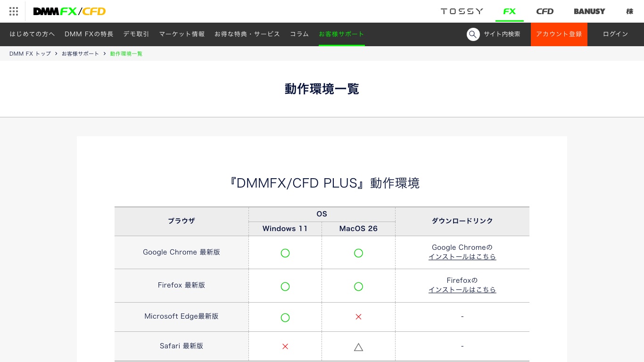This screenshot has width=644, height=362.
Task: Open はじめての方へ menu
Action: tap(32, 34)
